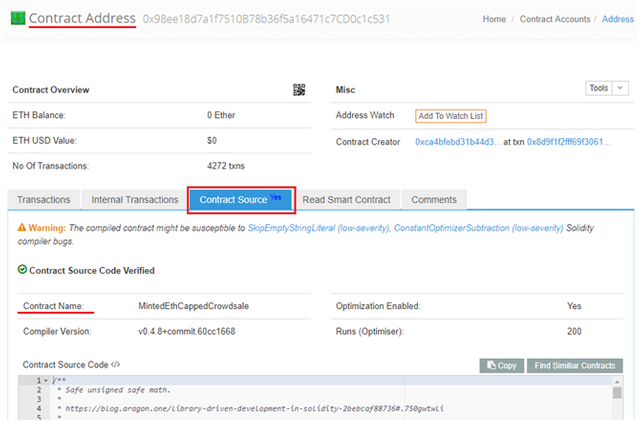Open the Internal Transactions tab
640x422 pixels.
click(x=135, y=200)
